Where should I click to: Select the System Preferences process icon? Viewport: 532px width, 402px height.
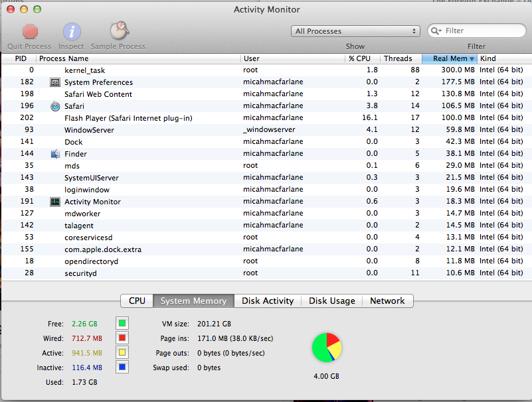pos(55,82)
